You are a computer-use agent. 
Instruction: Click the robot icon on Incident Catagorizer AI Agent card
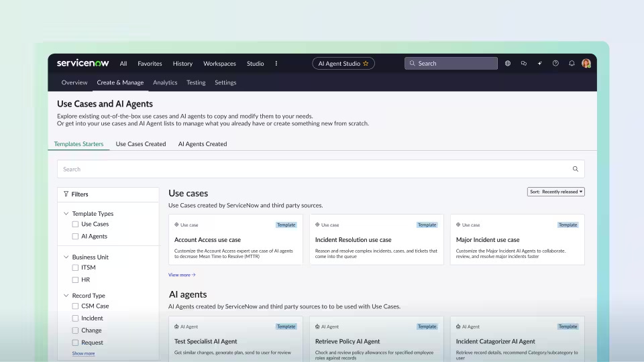(x=458, y=326)
